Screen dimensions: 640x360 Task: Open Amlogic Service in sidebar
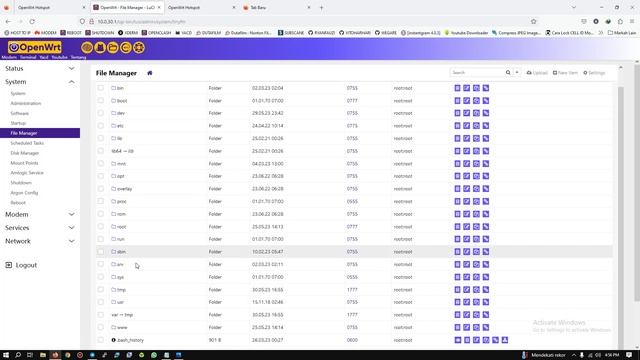pyautogui.click(x=27, y=173)
